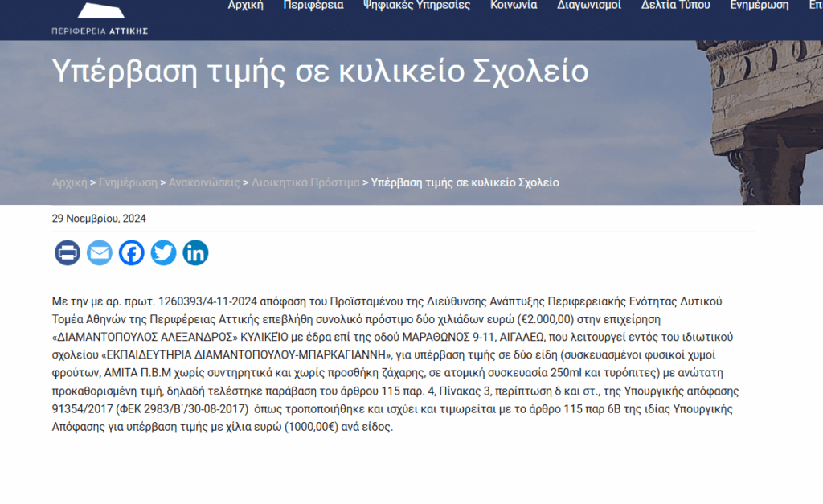Image resolution: width=823 pixels, height=504 pixels.
Task: Go to Ενημέρωση breadcrumb link
Action: (x=128, y=182)
